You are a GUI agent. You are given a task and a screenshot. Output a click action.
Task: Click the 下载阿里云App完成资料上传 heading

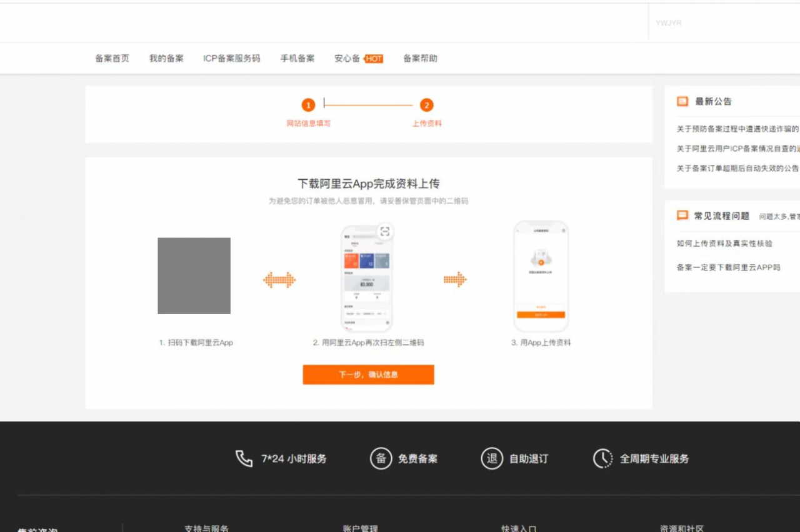[x=369, y=184]
